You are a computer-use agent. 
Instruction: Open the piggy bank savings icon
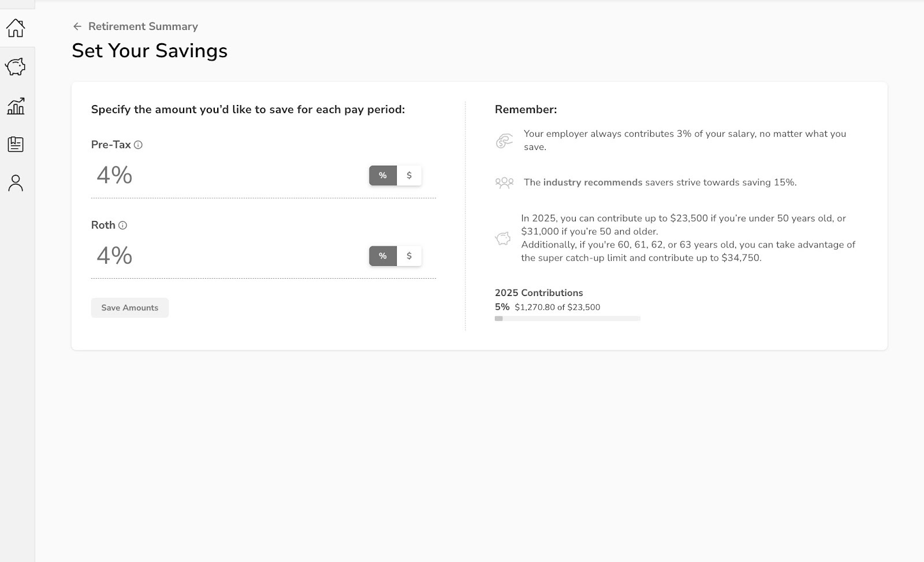[x=16, y=67]
